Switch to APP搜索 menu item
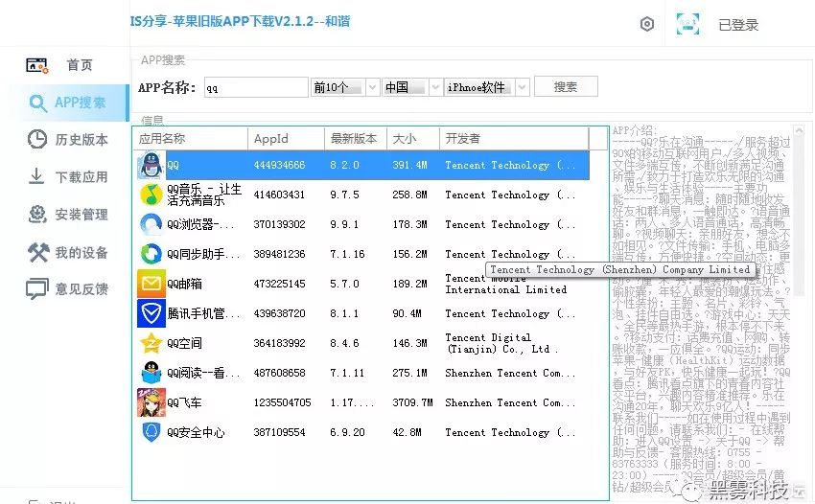 click(80, 103)
